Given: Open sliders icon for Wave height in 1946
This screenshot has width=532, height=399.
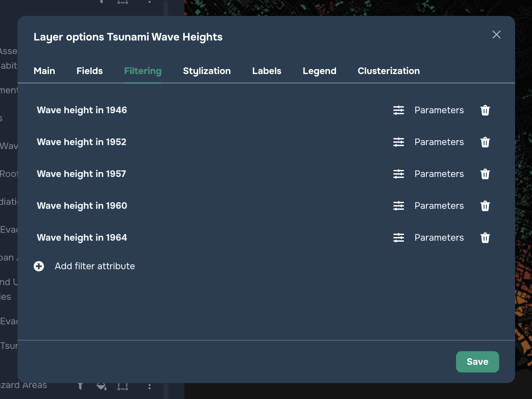Looking at the screenshot, I should 399,110.
